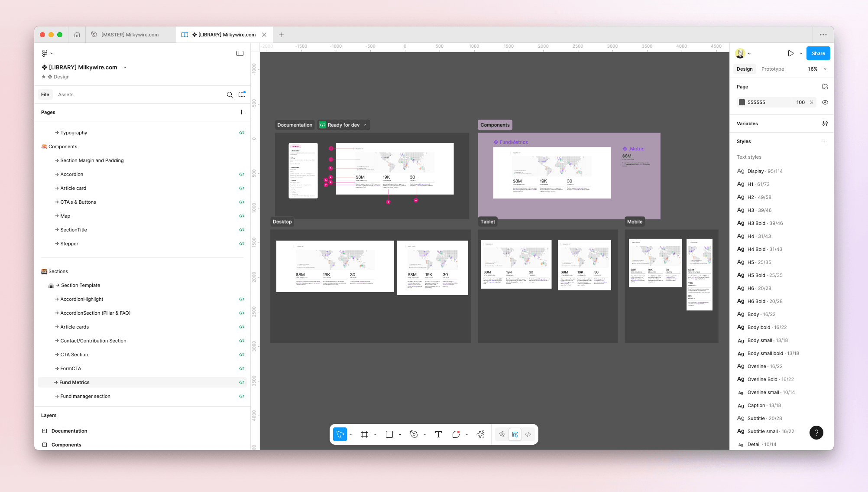Add a new style

[825, 141]
